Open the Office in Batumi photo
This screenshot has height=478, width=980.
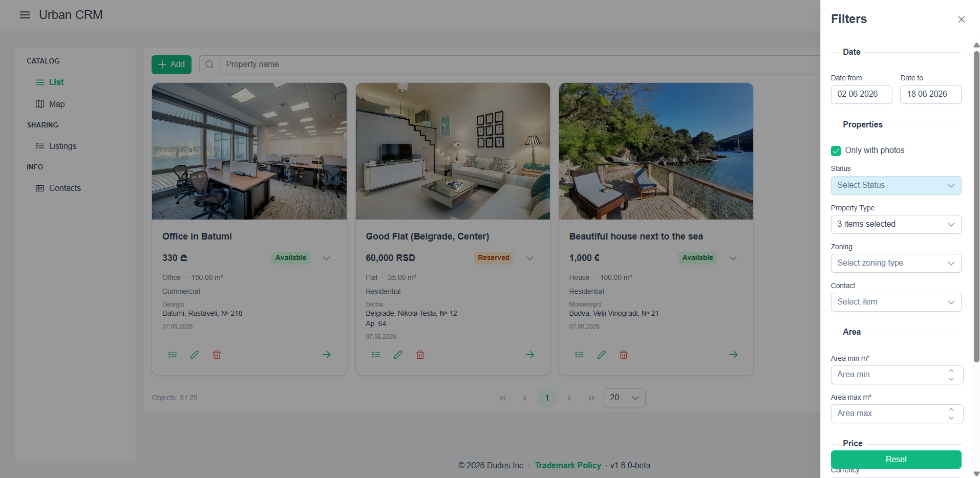[249, 151]
